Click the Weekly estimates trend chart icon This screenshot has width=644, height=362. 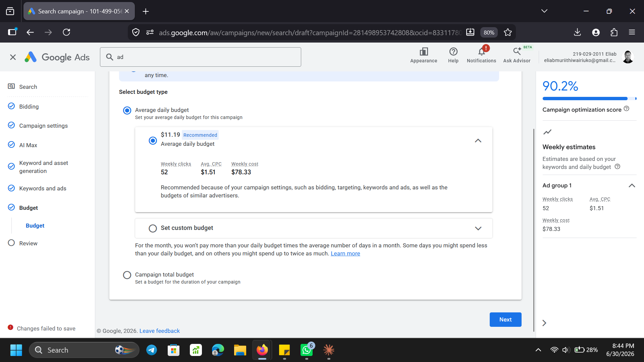[x=547, y=132]
